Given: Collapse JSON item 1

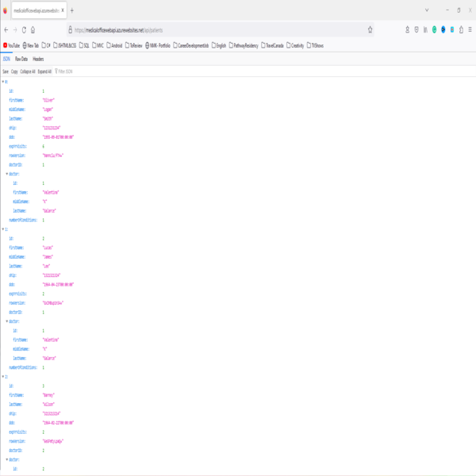Looking at the screenshot, I should click(3, 229).
